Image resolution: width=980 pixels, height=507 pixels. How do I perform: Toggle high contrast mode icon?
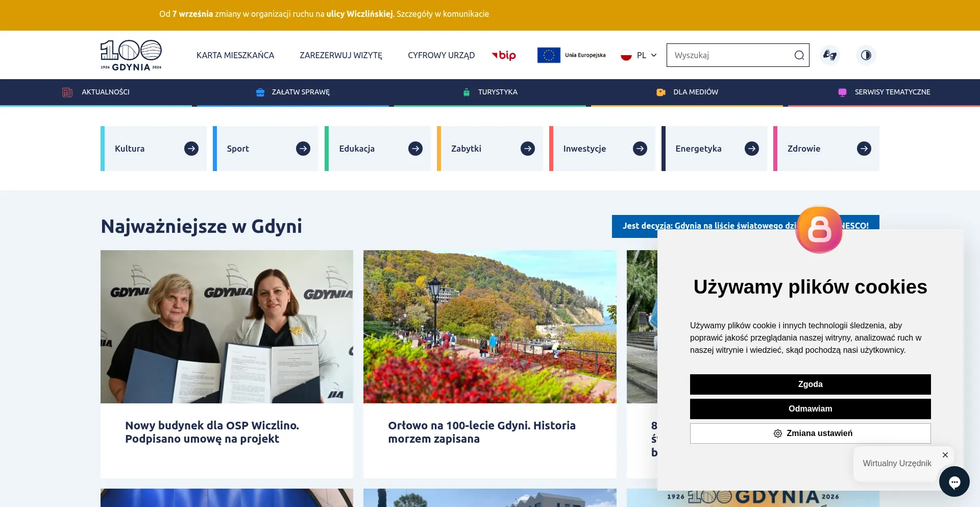pyautogui.click(x=866, y=55)
